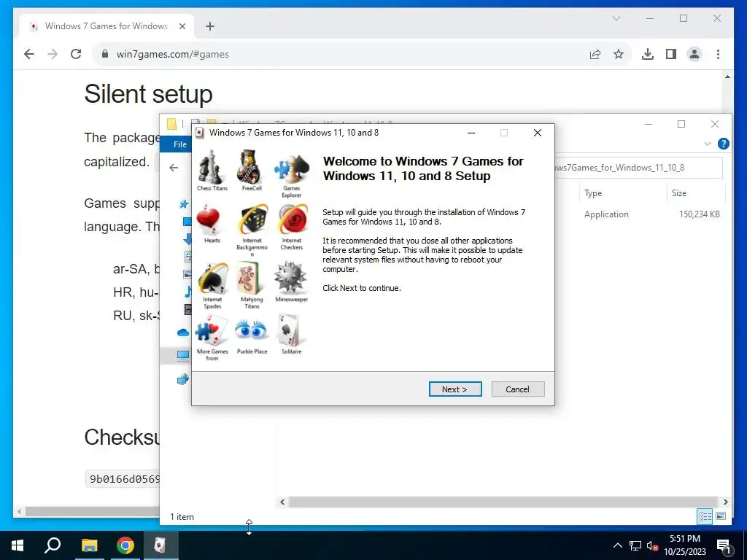Click the Solitaire cards icon
Viewport: 747px width, 560px height.
(290, 330)
